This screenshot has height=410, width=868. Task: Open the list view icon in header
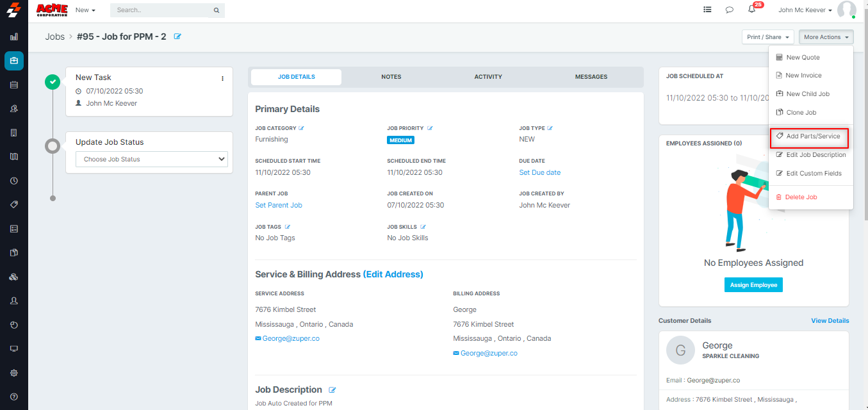coord(707,10)
